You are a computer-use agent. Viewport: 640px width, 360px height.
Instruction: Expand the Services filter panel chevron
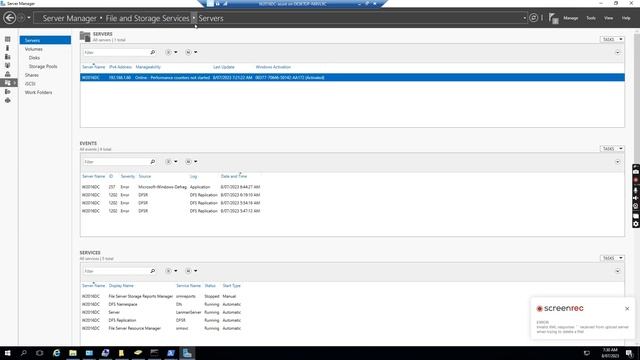(x=617, y=271)
